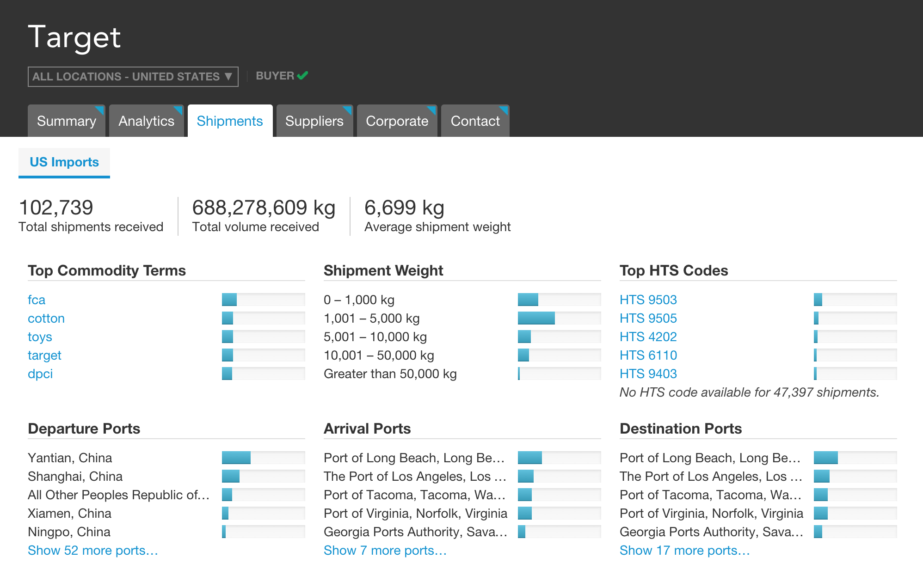The width and height of the screenshot is (923, 588).
Task: Open the dpci commodity term
Action: point(40,374)
